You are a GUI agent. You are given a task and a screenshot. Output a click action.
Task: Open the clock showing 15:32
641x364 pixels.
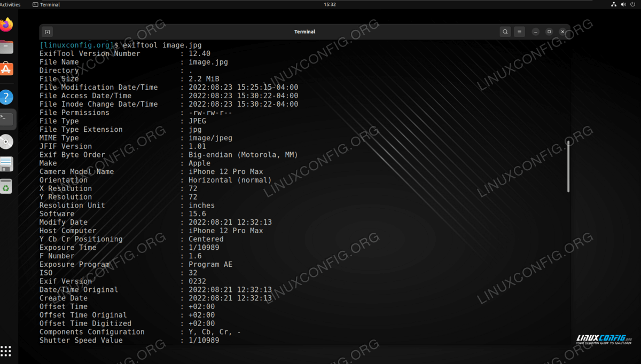(x=330, y=4)
